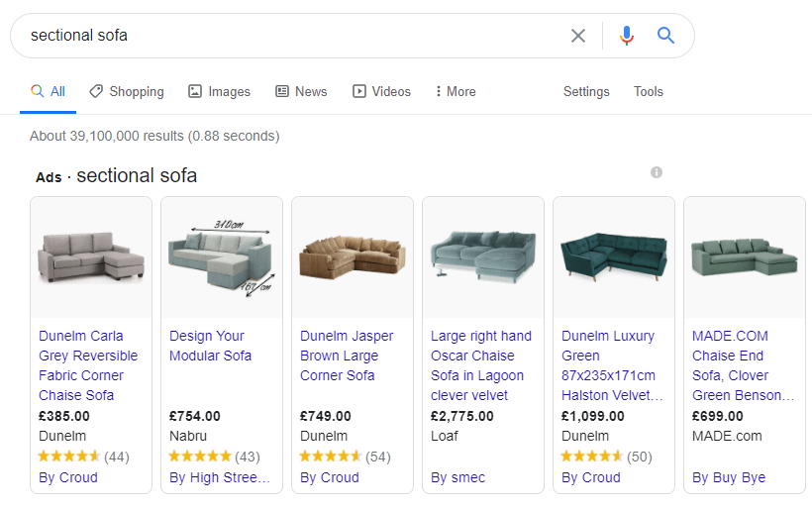Open brown Jasper corner sofa image
Viewport: 812px width, 510px height.
(x=353, y=257)
